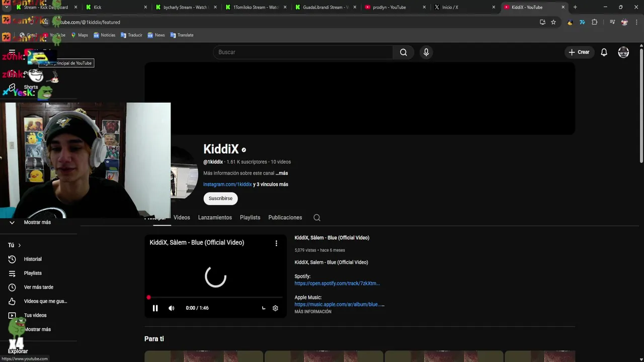This screenshot has width=644, height=362.
Task: Open a new browser tab
Action: click(575, 8)
